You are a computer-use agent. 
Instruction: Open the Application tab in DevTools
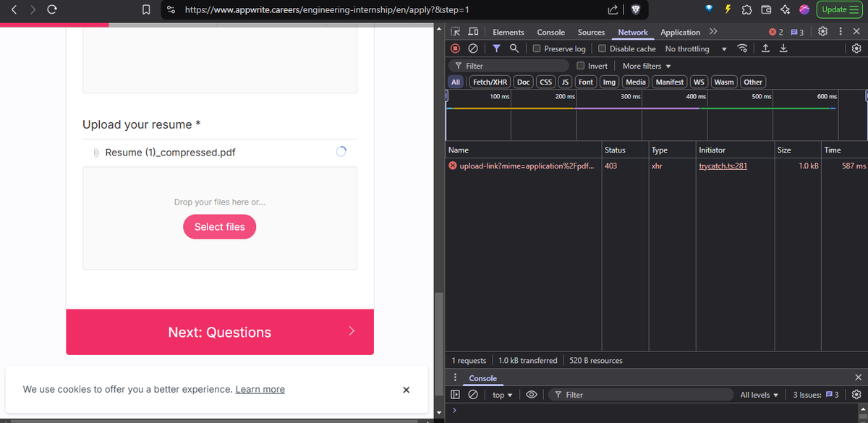click(x=680, y=32)
